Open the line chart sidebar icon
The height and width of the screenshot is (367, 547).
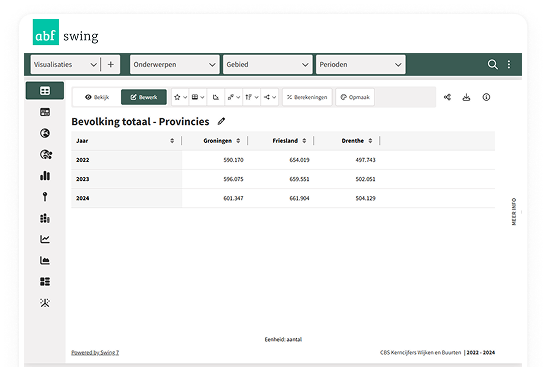tap(45, 239)
